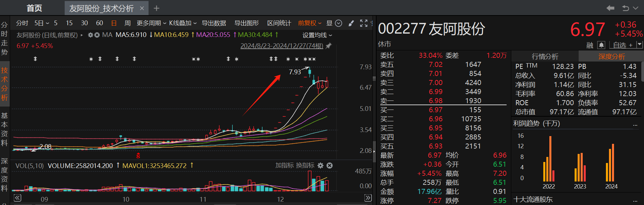The height and width of the screenshot is (205, 644).
Task: Open 十大流通股东 more options ellipsis
Action: coord(635,201)
